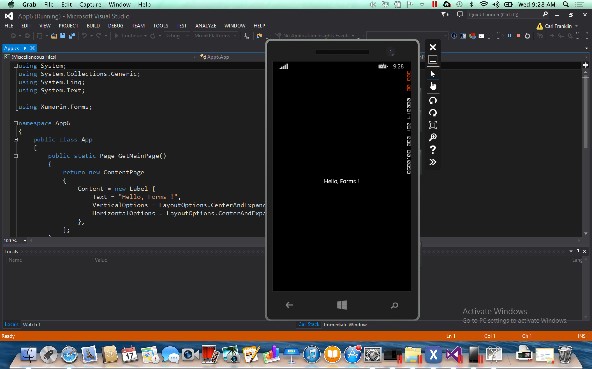Select single point mouse input in emulator
592x369 pixels.
tap(433, 74)
